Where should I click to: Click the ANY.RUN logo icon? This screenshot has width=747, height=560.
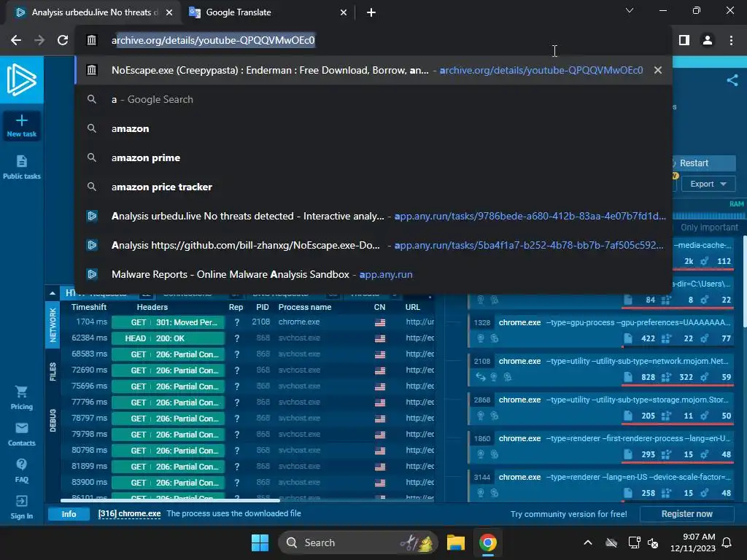[x=21, y=79]
